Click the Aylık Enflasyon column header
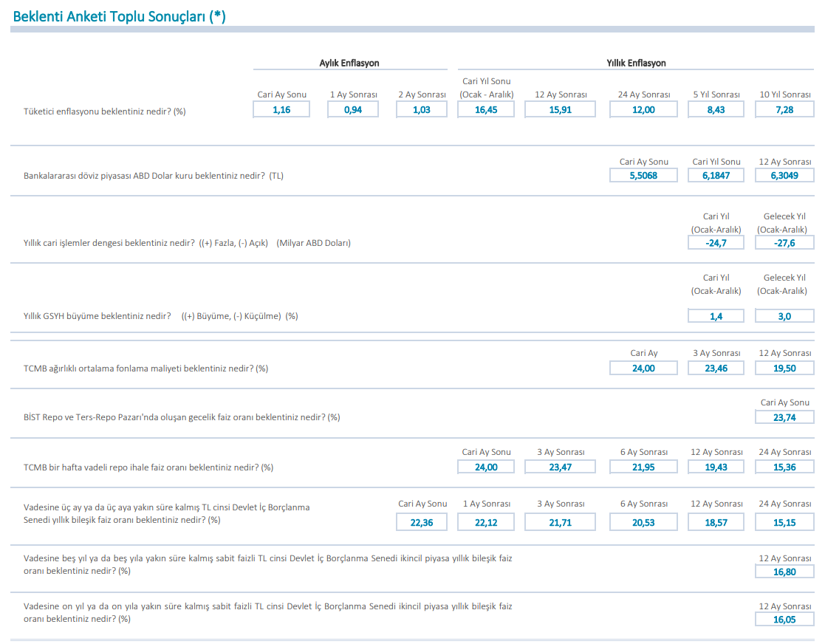The width and height of the screenshot is (825, 644). pos(349,63)
